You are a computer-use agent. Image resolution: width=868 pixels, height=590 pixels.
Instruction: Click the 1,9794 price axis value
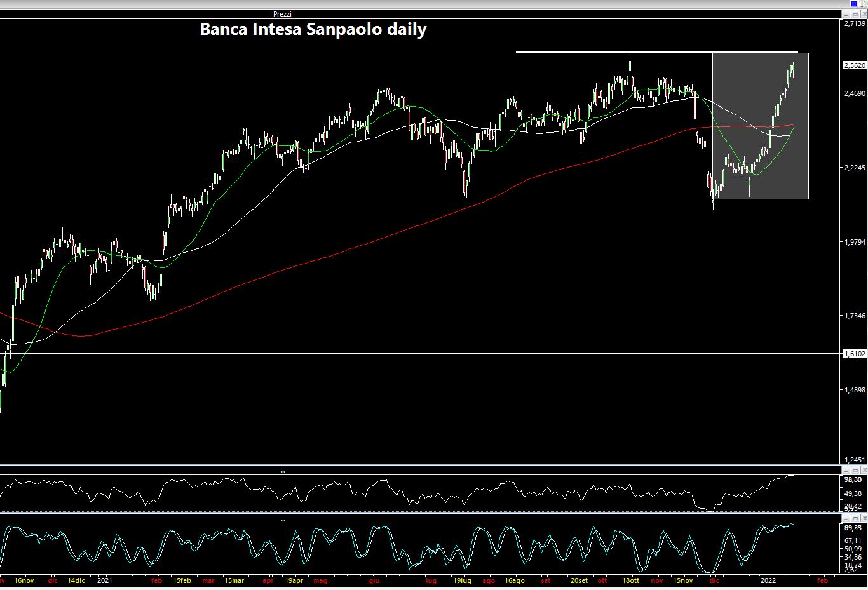point(855,241)
